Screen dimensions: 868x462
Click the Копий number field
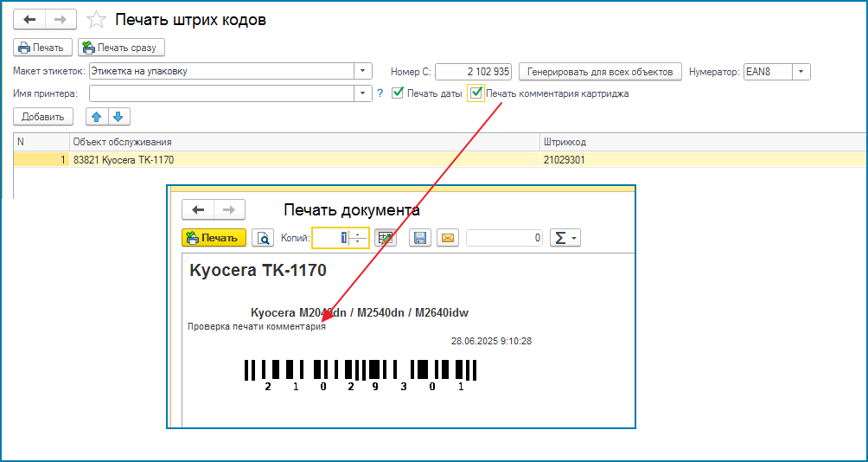tap(331, 238)
